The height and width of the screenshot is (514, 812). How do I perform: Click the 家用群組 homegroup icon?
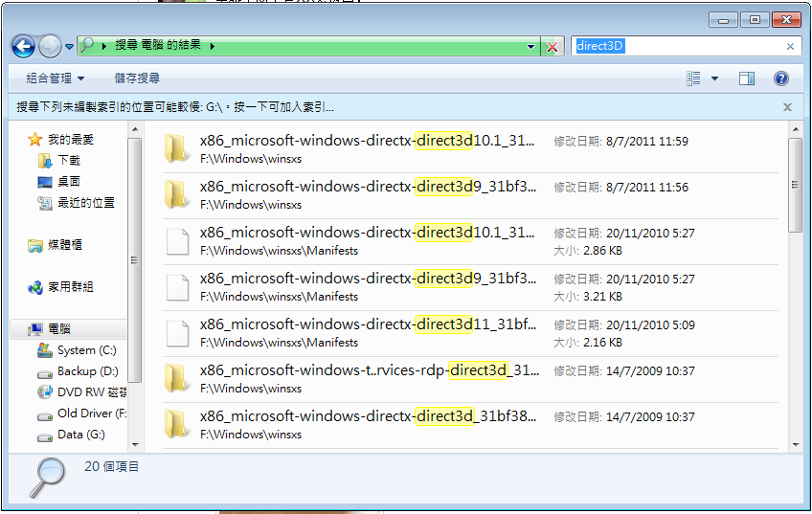click(35, 287)
